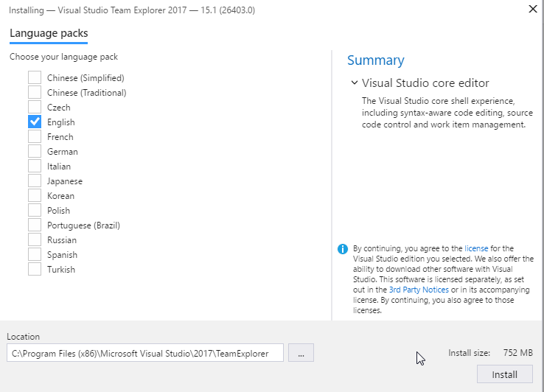The width and height of the screenshot is (544, 392).
Task: Enable the Chinese (Simplified) language pack
Action: pos(35,77)
